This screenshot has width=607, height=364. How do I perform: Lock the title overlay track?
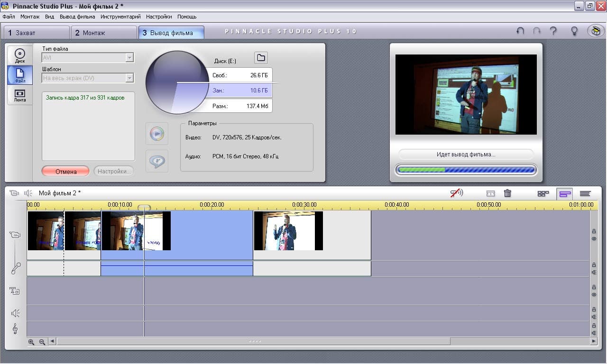[x=594, y=287]
